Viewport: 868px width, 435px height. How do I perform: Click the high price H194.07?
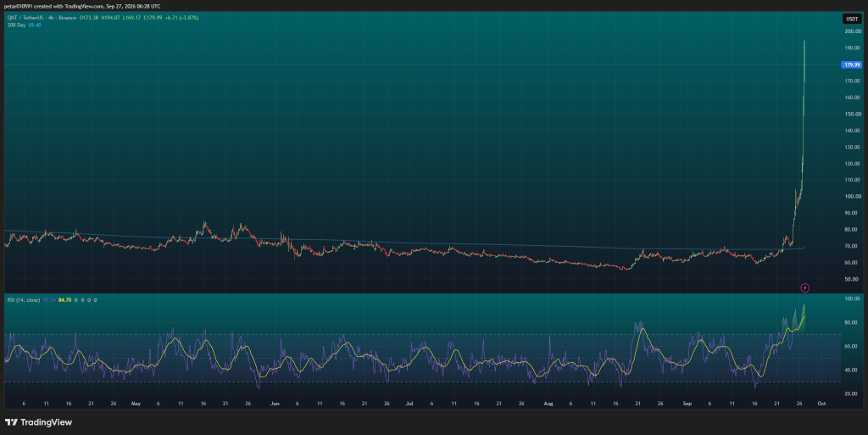click(109, 18)
